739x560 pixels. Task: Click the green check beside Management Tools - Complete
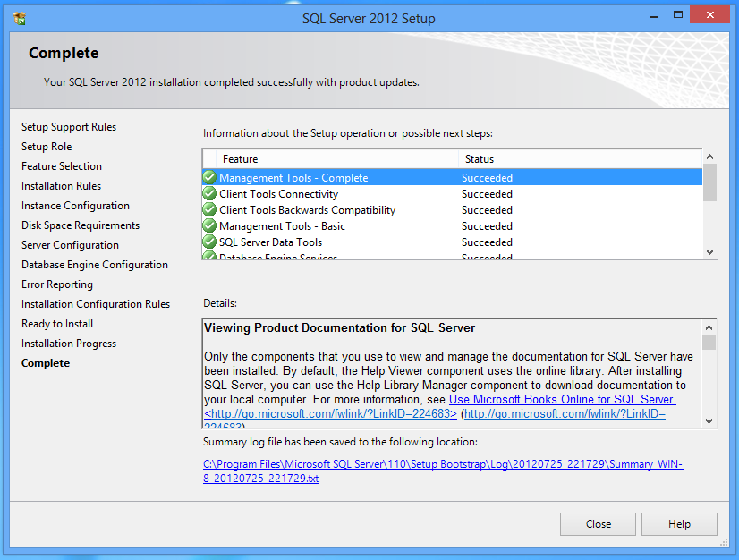209,177
